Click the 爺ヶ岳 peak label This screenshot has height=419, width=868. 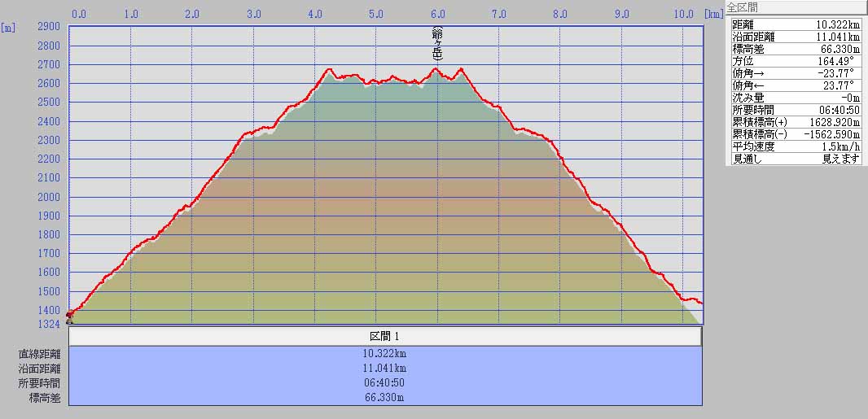437,43
